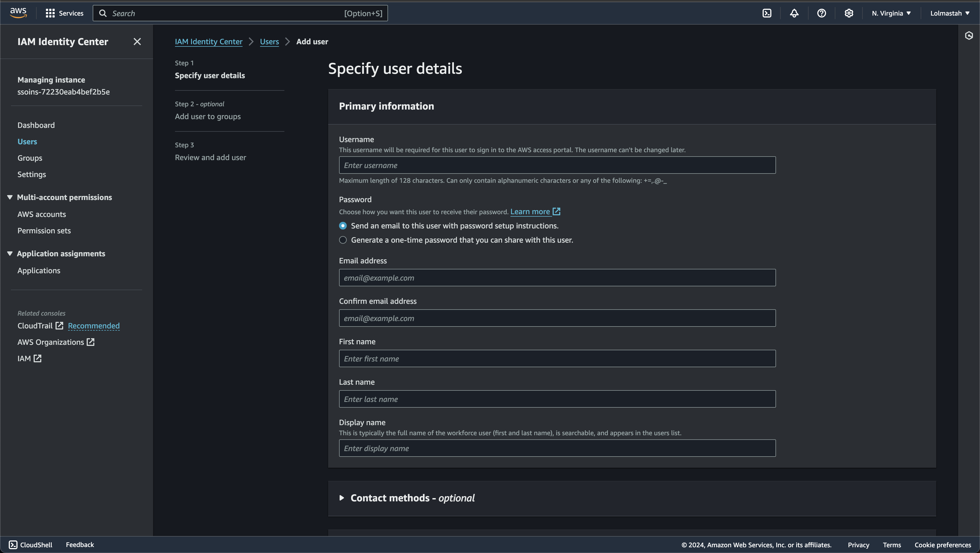Open the Terms footer link
Viewport: 980px width, 553px height.
tap(892, 545)
